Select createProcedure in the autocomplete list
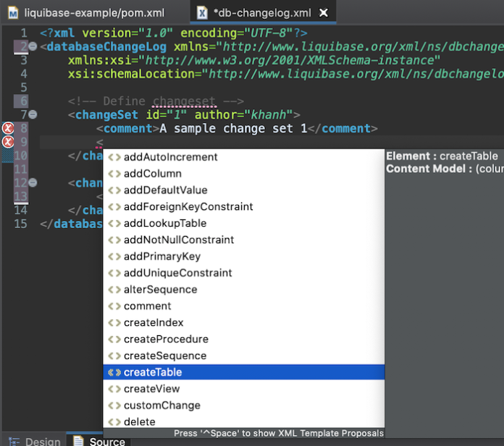504x446 pixels. pyautogui.click(x=243, y=339)
